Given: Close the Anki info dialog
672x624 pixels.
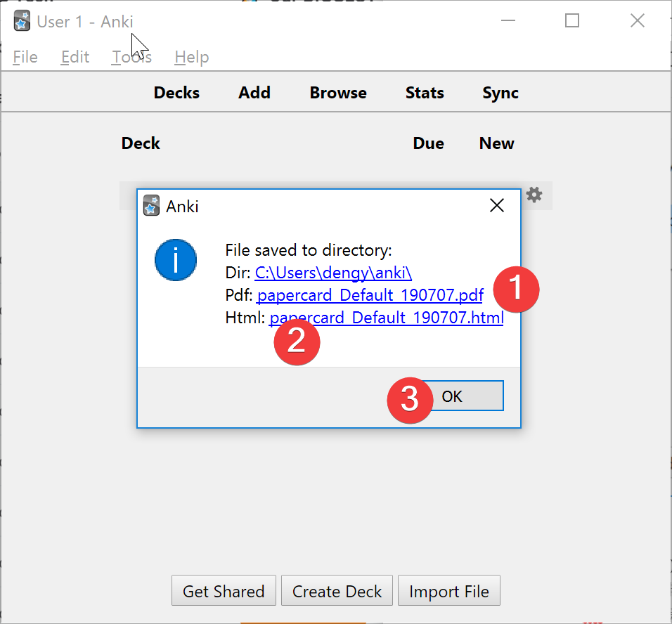Looking at the screenshot, I should [497, 206].
